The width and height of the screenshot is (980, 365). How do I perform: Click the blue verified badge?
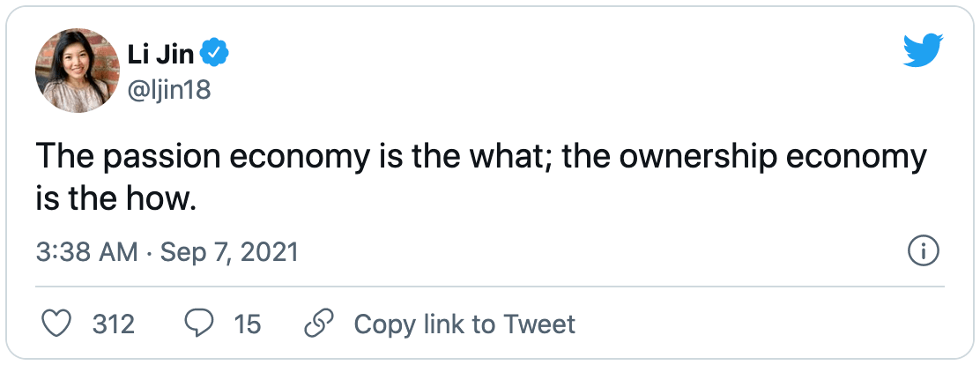pos(214,56)
